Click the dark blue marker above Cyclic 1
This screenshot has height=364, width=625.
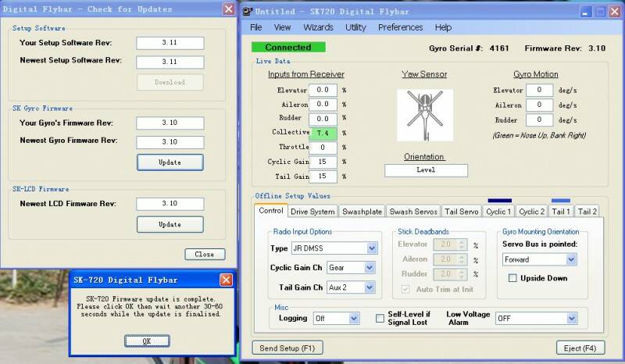click(499, 201)
